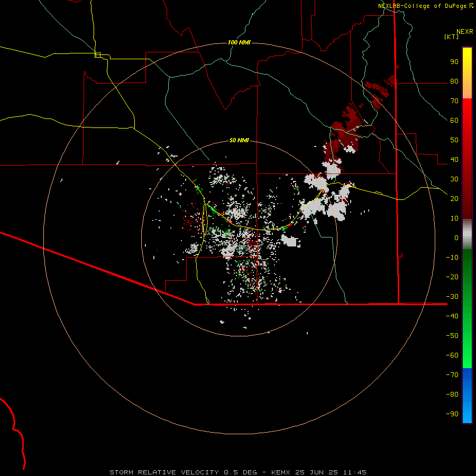Click the 10 value on the color scale

(454, 218)
